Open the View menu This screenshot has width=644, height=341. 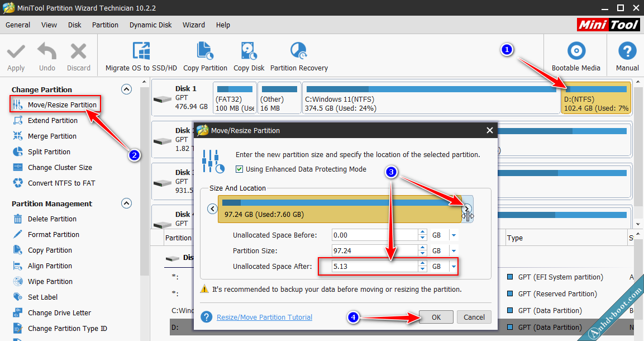pos(49,25)
